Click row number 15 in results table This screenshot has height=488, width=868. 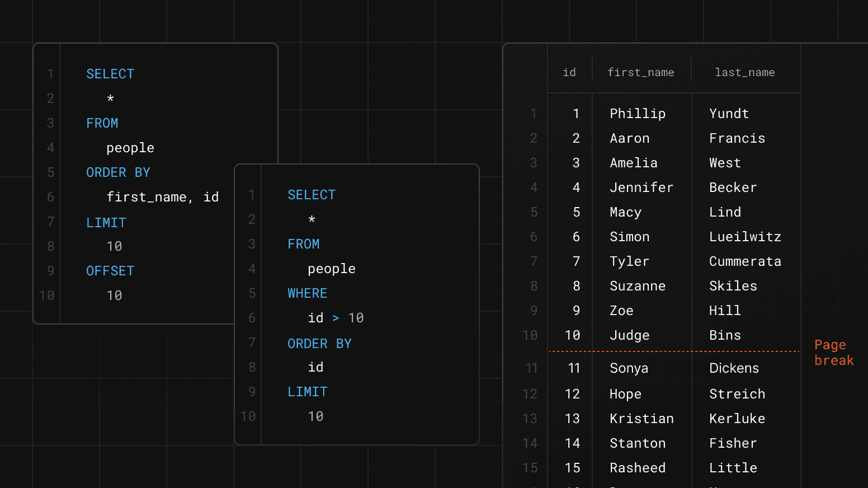[530, 468]
